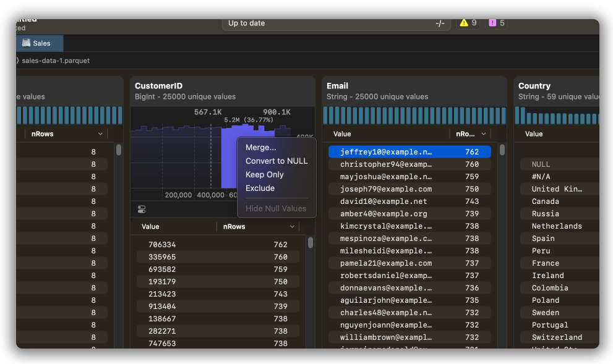The width and height of the screenshot is (613, 364).
Task: Select CustomerID value 335965
Action: pyautogui.click(x=218, y=257)
